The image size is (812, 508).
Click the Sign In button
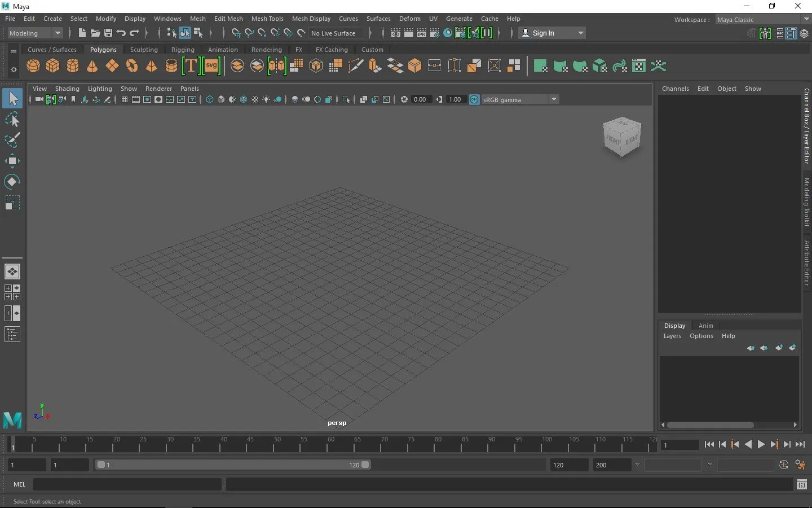point(552,33)
